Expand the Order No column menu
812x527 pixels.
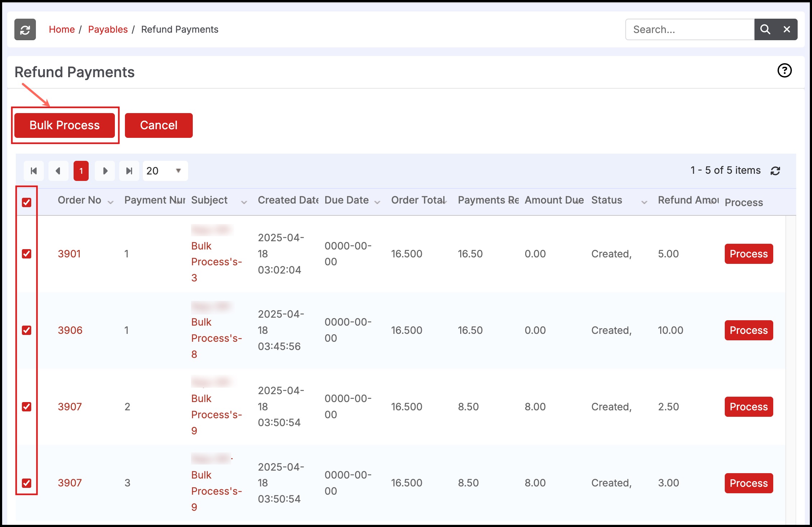click(111, 202)
